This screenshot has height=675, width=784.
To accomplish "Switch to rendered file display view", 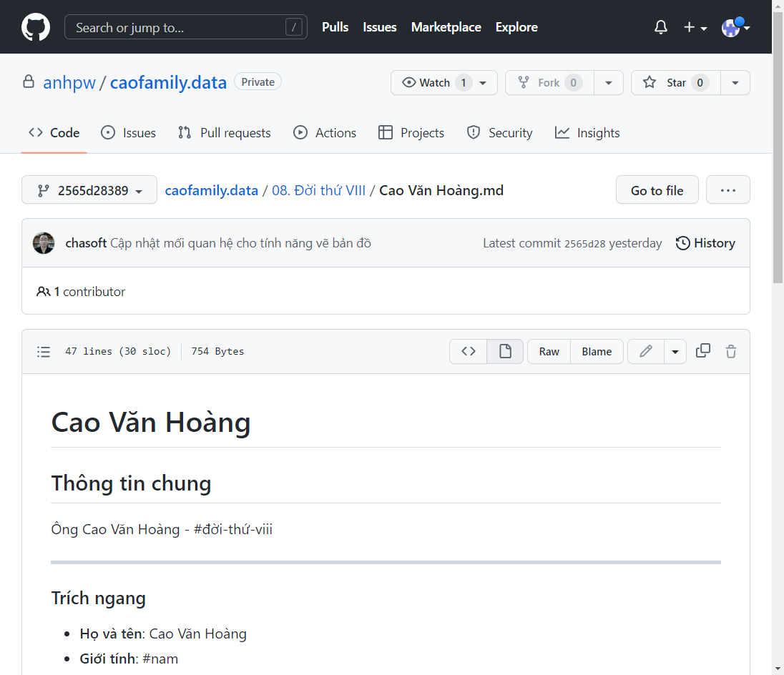I will [505, 351].
